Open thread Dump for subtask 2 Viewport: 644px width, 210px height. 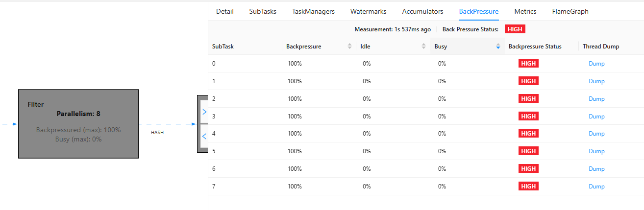596,99
